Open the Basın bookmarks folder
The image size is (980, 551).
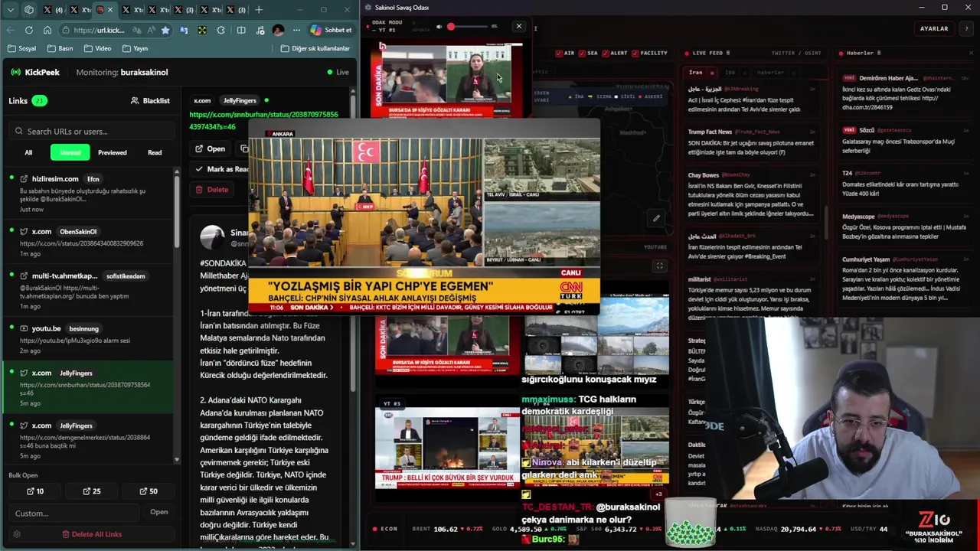60,48
